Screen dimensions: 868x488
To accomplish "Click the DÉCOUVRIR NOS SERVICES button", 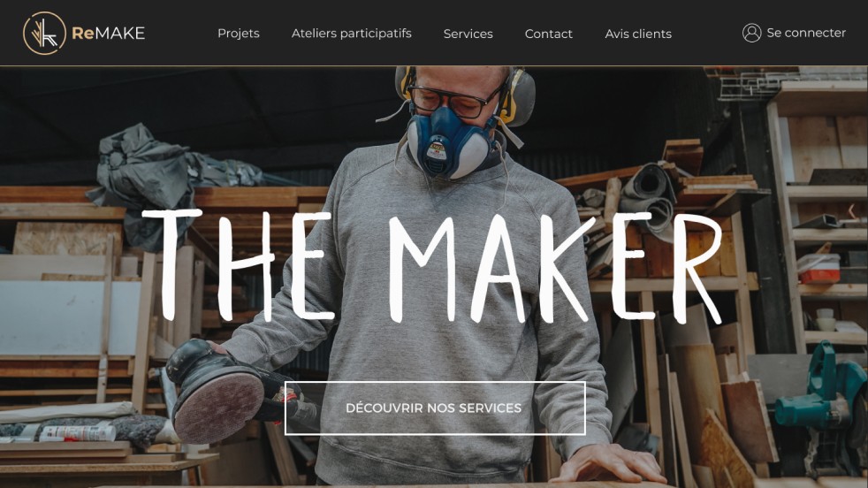I will click(x=435, y=408).
